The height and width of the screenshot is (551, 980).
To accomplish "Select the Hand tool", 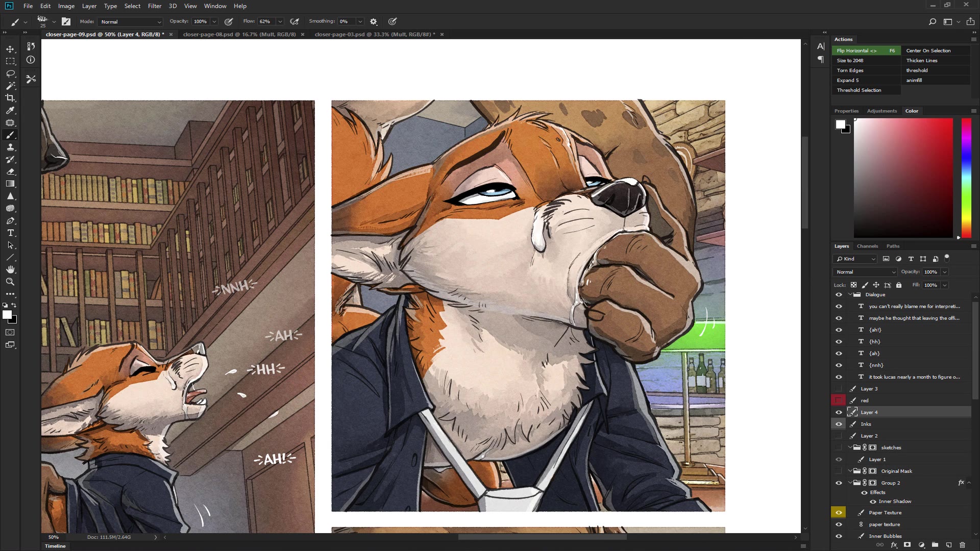I will coord(10,270).
